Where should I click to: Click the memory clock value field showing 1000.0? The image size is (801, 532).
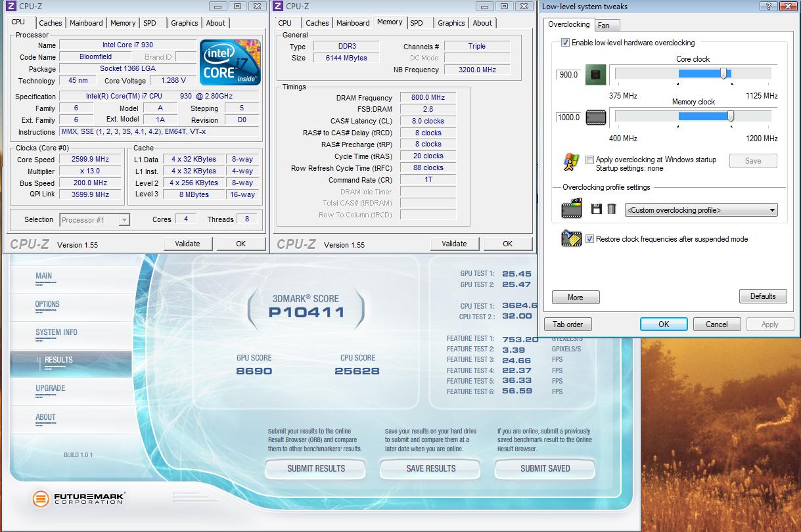click(568, 118)
